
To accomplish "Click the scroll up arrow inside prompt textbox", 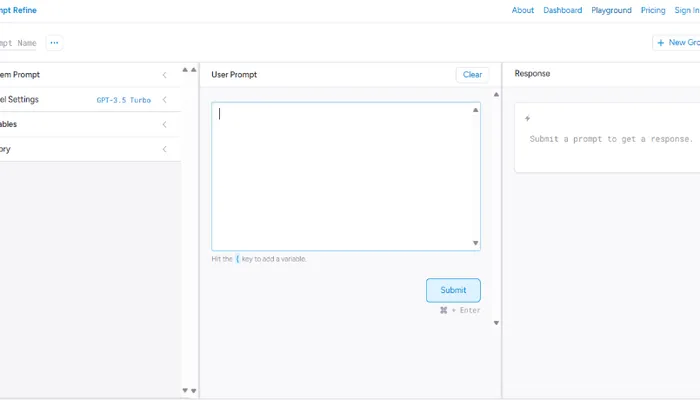I will point(475,110).
